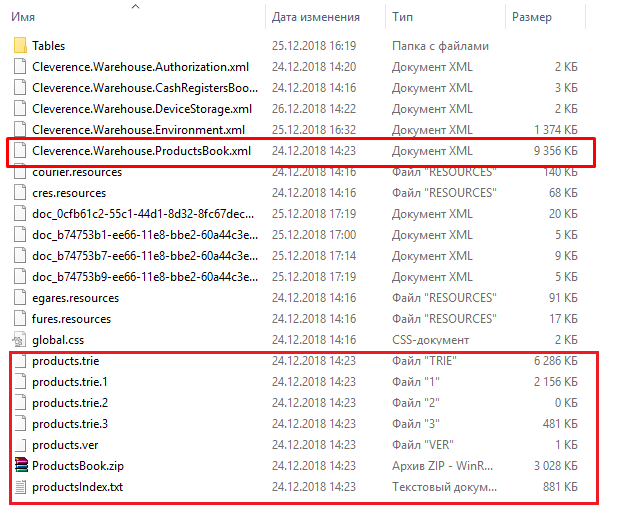
Task: Select file name Cleverence.Warehouse.ProductsBook.xml
Action: click(x=141, y=151)
